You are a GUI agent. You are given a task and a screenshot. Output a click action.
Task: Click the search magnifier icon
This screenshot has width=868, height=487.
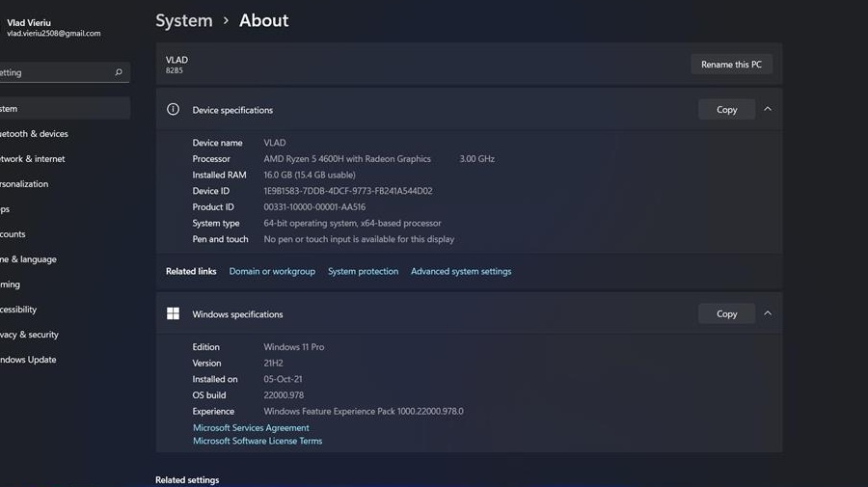point(119,72)
